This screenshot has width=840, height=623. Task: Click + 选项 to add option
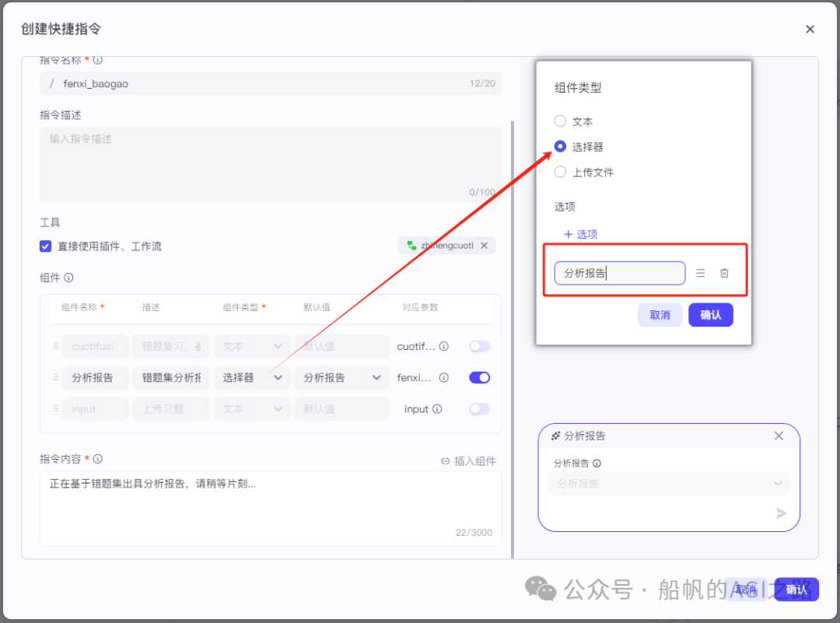pyautogui.click(x=581, y=234)
